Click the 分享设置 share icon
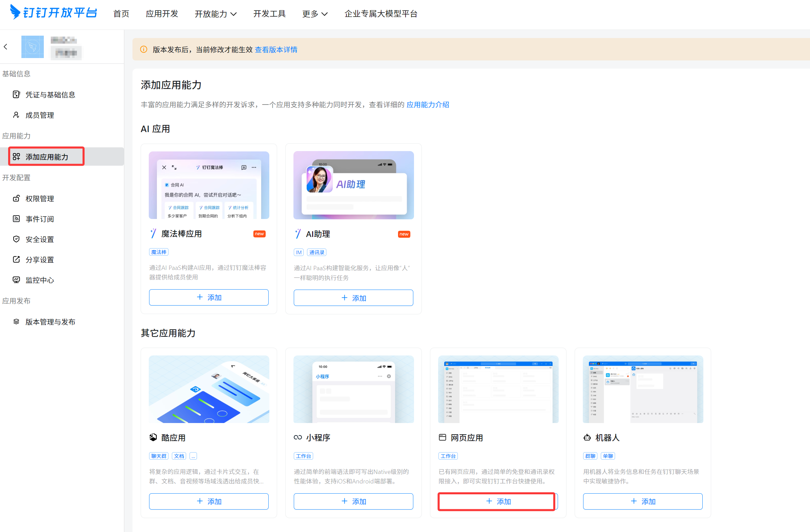The width and height of the screenshot is (810, 532). coord(16,259)
